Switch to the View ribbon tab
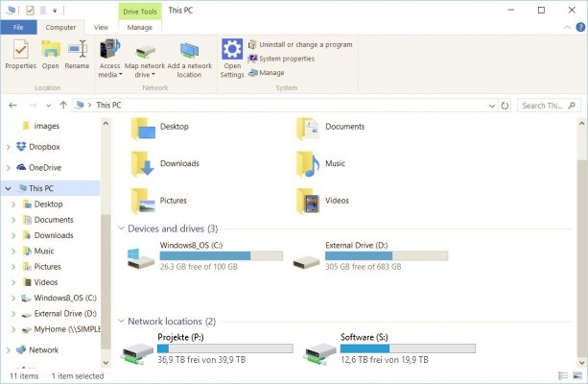This screenshot has width=588, height=384. [101, 28]
